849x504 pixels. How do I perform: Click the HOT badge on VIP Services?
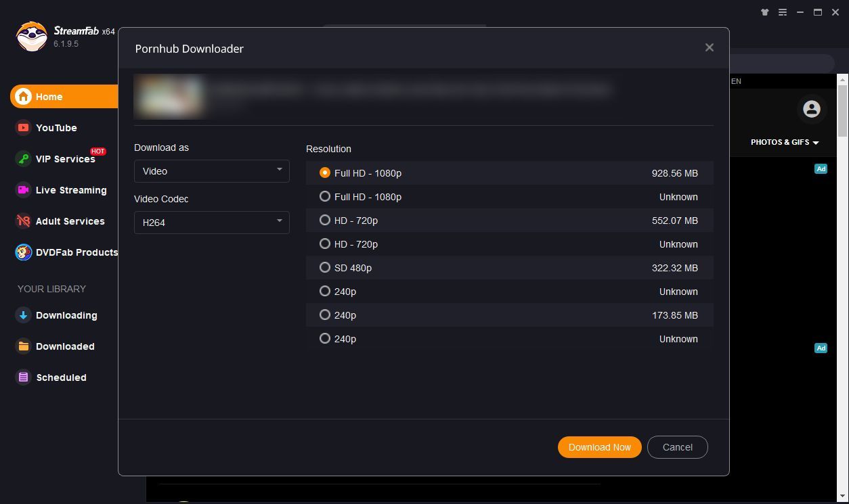(98, 152)
